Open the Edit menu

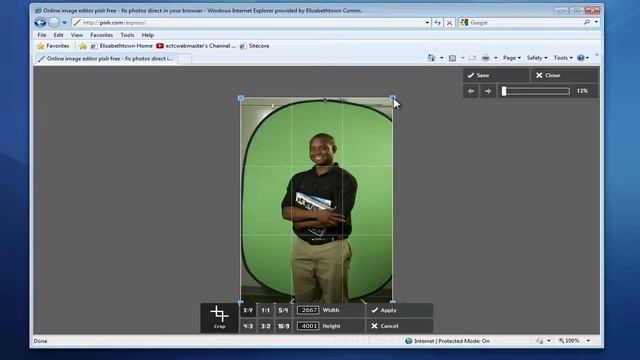(x=58, y=35)
